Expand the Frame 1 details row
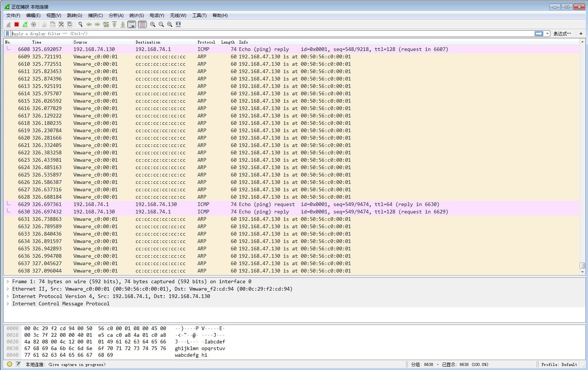The width and height of the screenshot is (588, 370). [8, 281]
